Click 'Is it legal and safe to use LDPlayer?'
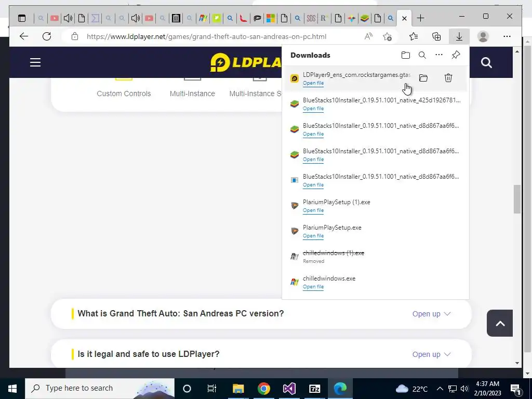 coord(148,354)
